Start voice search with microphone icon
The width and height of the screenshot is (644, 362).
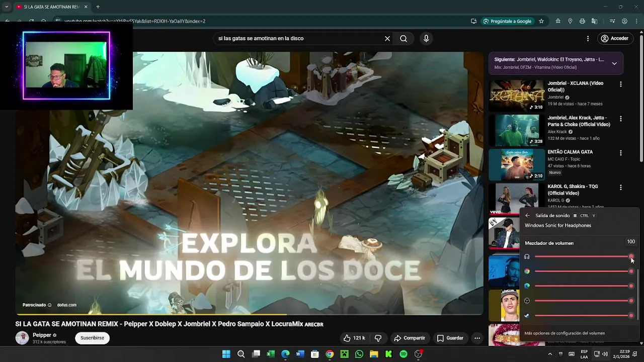[426, 38]
